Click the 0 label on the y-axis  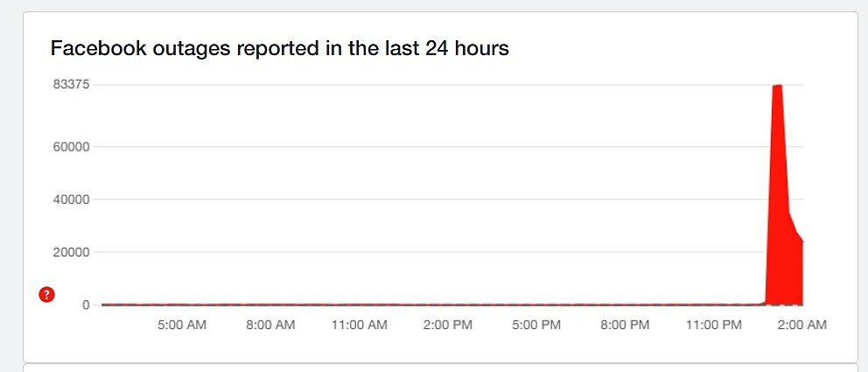(x=86, y=305)
